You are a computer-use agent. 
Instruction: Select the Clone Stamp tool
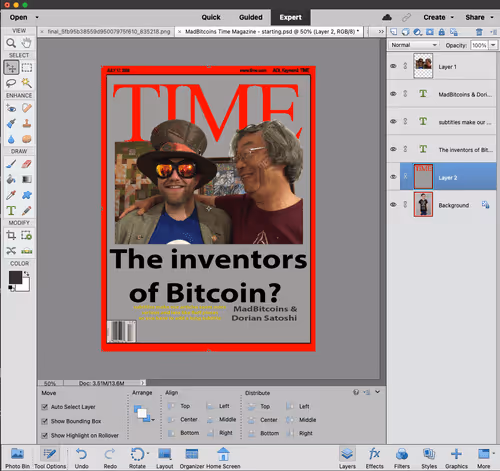(27, 124)
